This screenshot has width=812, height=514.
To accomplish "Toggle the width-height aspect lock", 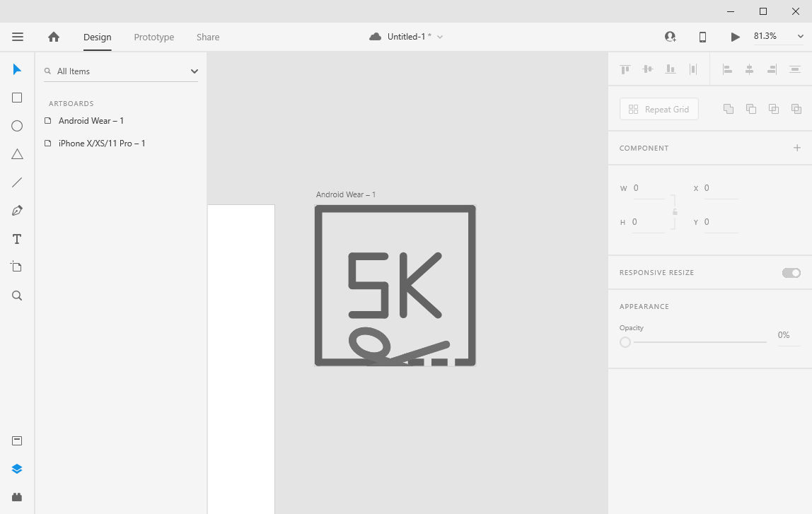I will (675, 211).
